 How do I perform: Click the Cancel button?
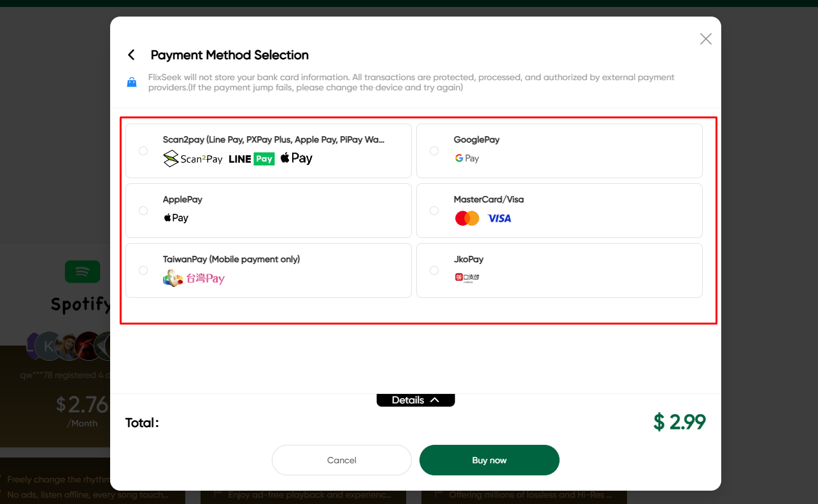[342, 460]
